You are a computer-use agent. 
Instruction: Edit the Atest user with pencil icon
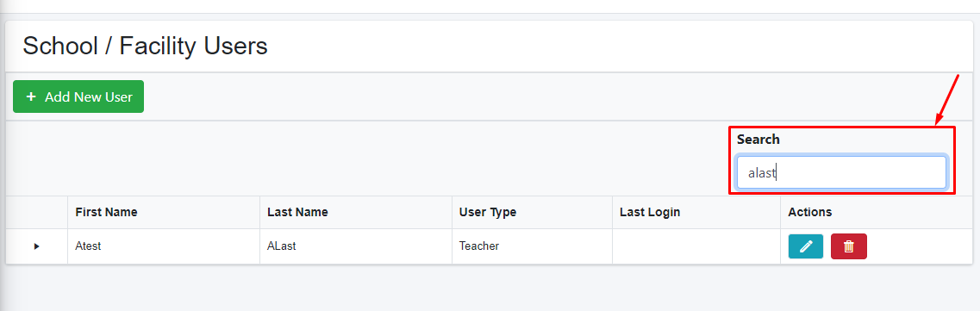(x=806, y=246)
